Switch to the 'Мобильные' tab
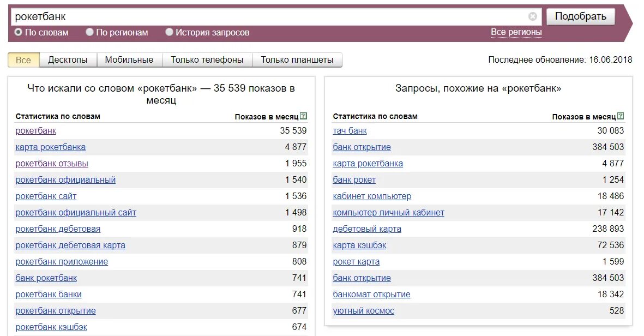Screen dimensions: 644x336 tap(129, 60)
